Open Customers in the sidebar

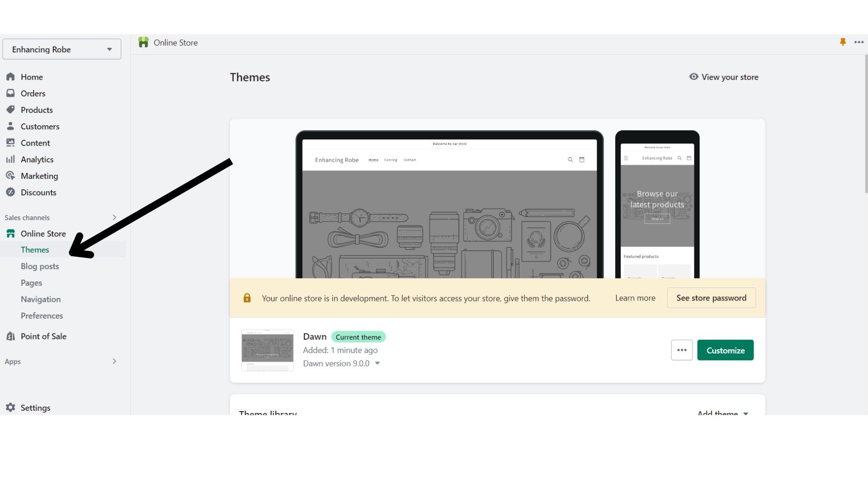[x=40, y=127]
